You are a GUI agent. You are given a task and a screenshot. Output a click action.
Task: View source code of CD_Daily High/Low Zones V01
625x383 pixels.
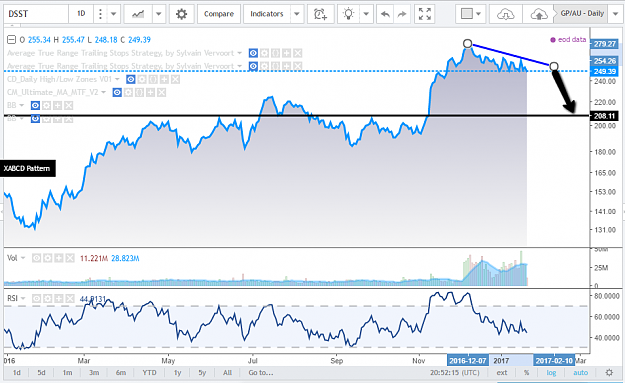click(153, 79)
